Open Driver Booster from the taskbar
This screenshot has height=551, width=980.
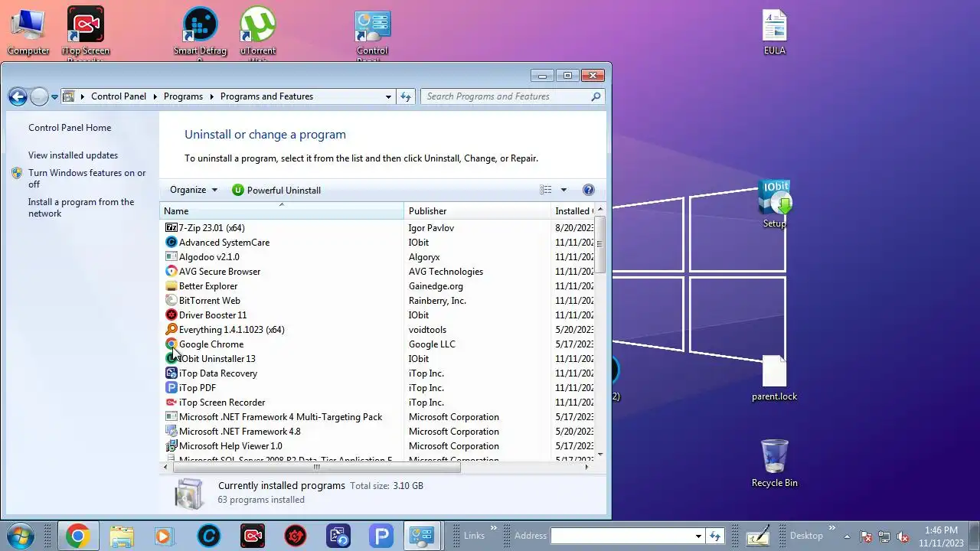tap(296, 536)
